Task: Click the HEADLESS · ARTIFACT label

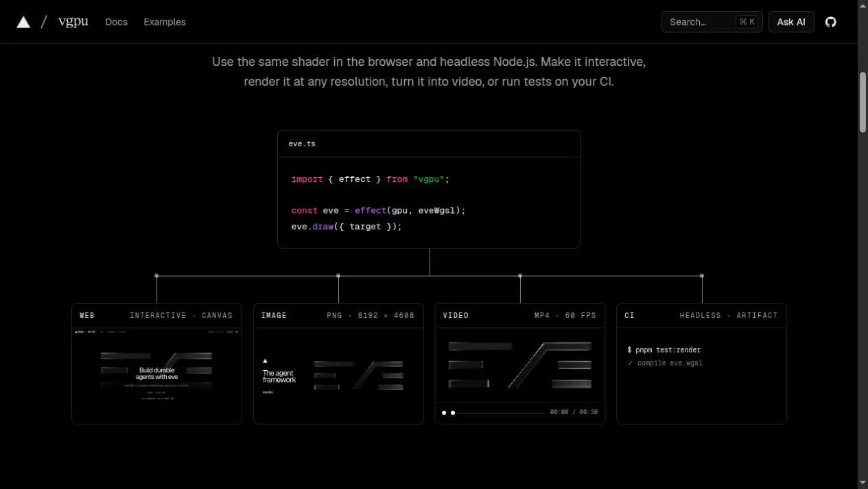Action: (x=729, y=315)
